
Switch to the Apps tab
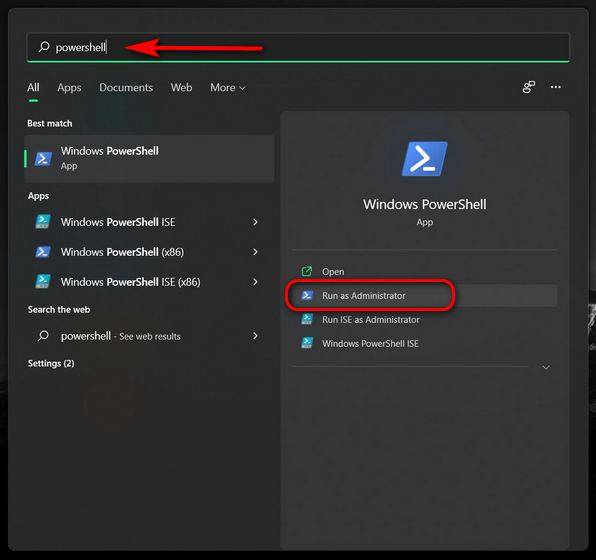69,87
